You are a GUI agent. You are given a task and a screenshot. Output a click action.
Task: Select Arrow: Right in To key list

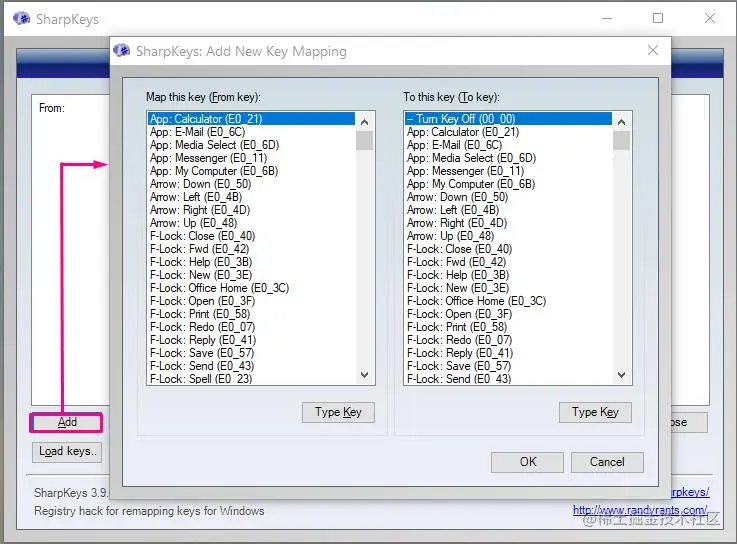[x=509, y=223]
